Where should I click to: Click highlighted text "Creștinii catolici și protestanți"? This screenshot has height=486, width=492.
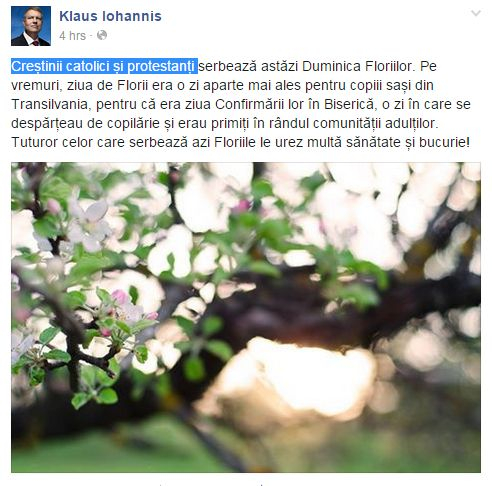click(104, 66)
